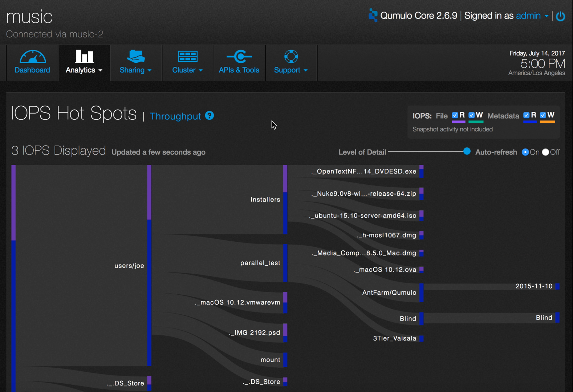Image resolution: width=573 pixels, height=392 pixels.
Task: Click the 5:00 PM clock display
Action: coord(543,64)
